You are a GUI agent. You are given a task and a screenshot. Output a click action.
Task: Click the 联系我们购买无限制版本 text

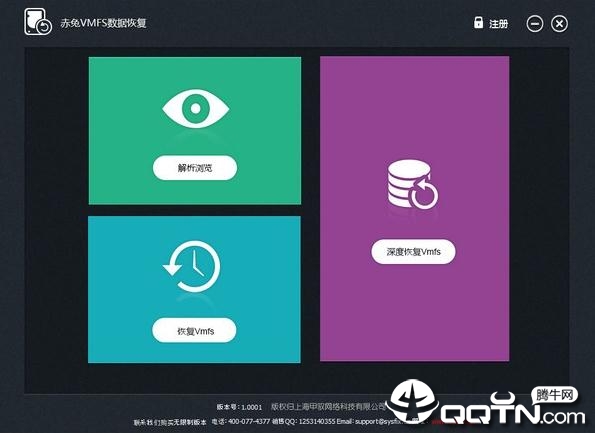click(x=170, y=422)
